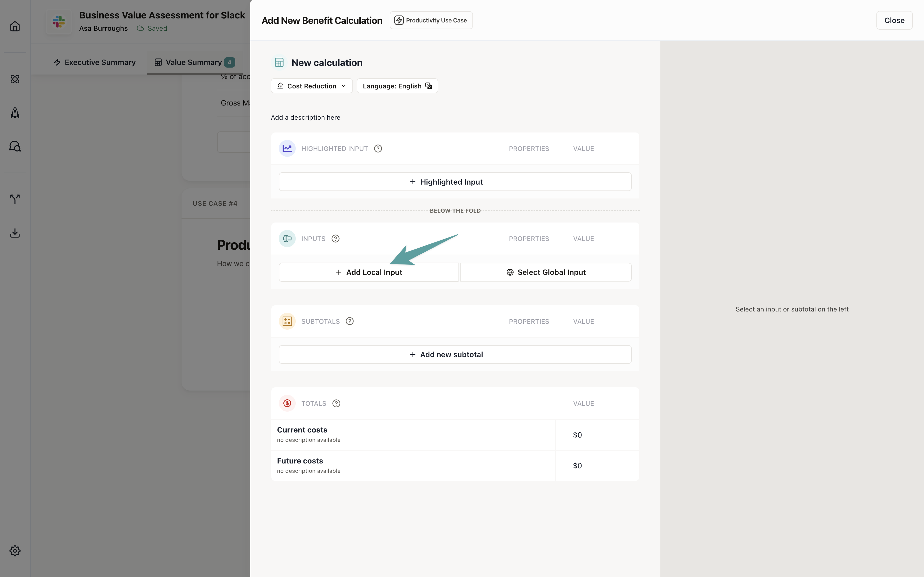This screenshot has height=577, width=924.
Task: Click Totals help question icon
Action: point(336,403)
